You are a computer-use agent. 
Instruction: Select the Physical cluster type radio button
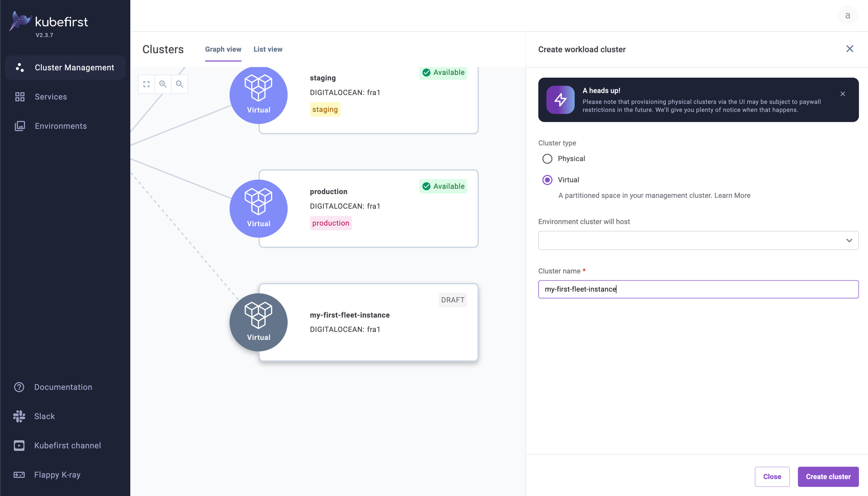(547, 158)
